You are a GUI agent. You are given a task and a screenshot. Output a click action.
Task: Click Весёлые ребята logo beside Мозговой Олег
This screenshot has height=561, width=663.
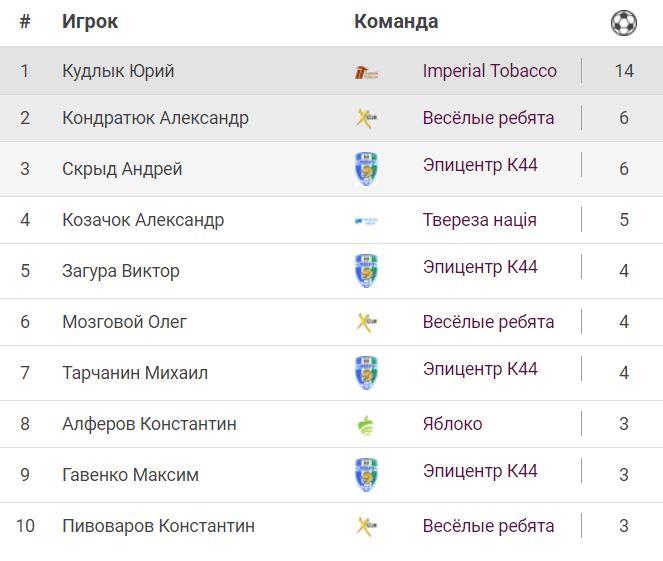(x=366, y=322)
